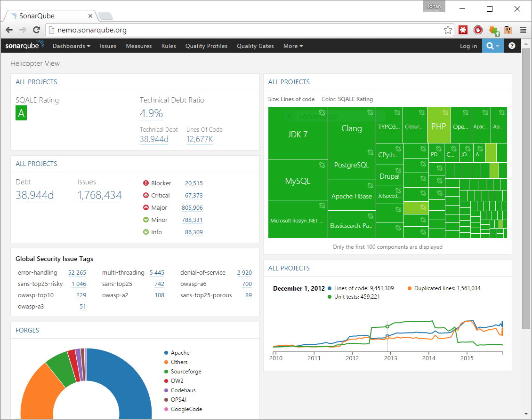Open a new browser tab
The width and height of the screenshot is (532, 420).
[x=105, y=16]
